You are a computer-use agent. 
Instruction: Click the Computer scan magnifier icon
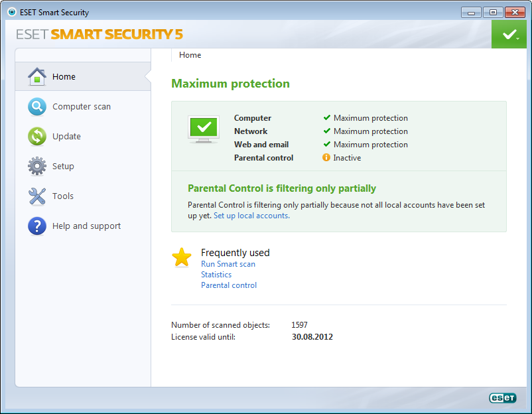click(x=37, y=106)
